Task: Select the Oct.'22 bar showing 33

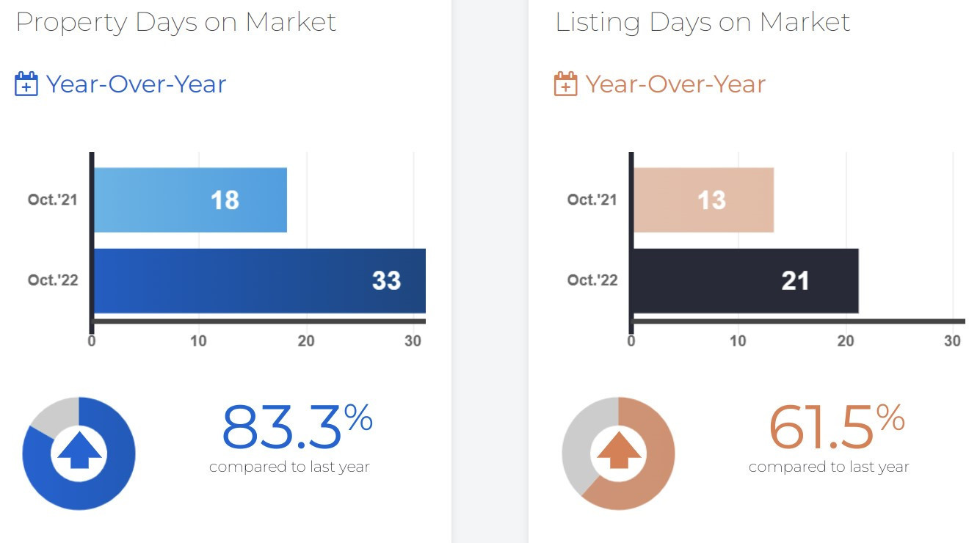Action: pos(260,281)
